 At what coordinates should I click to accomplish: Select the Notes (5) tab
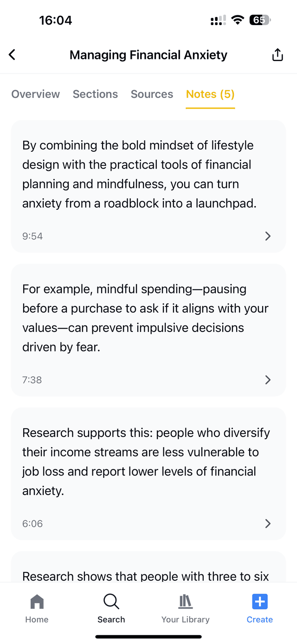pyautogui.click(x=210, y=94)
